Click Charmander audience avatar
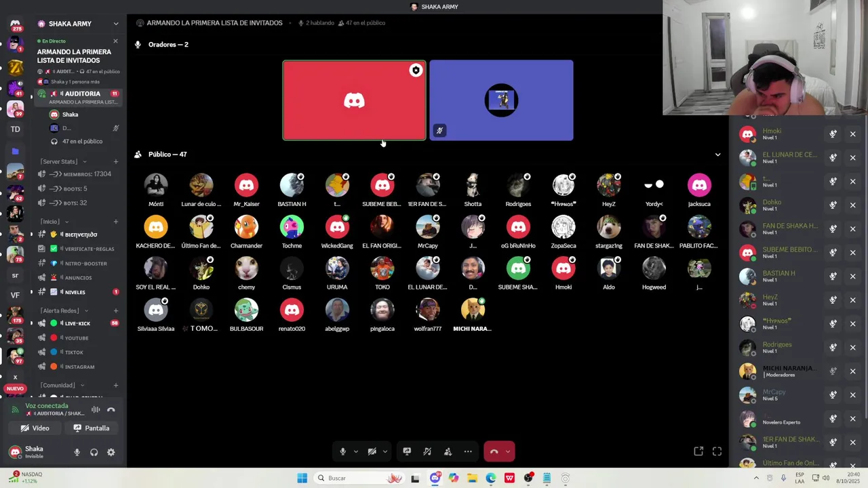This screenshot has width=868, height=488. coord(246,227)
